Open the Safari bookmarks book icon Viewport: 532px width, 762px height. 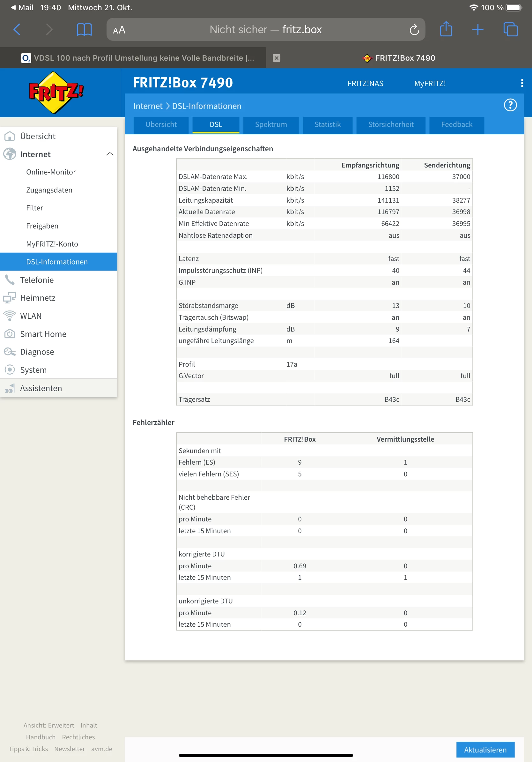coord(84,30)
